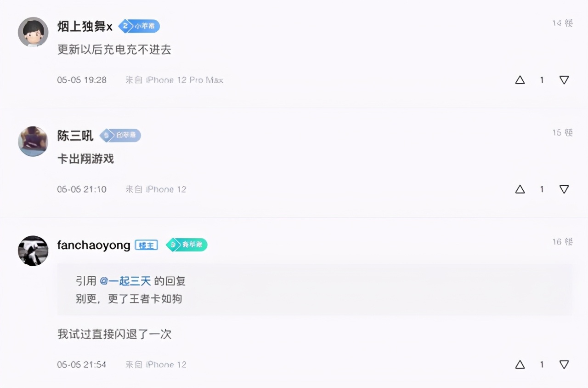Upvote the comment by 烟上独舞x
The height and width of the screenshot is (388, 588).
(x=520, y=80)
